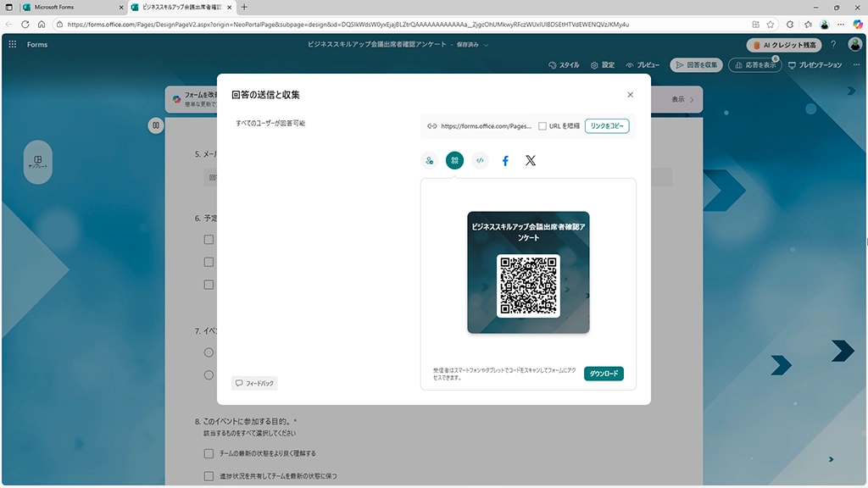This screenshot has width=868, height=488.
Task: Share the form via Facebook icon
Action: [x=505, y=160]
